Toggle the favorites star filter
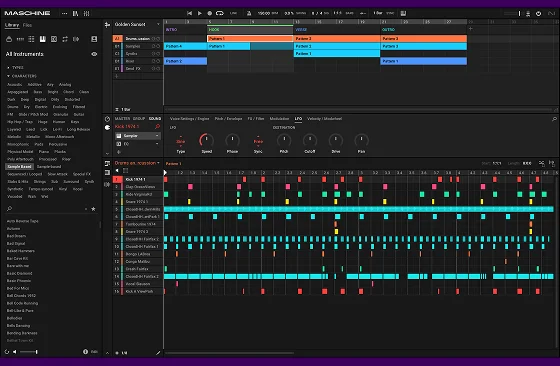Screen dimensions: 560x366 [93, 209]
